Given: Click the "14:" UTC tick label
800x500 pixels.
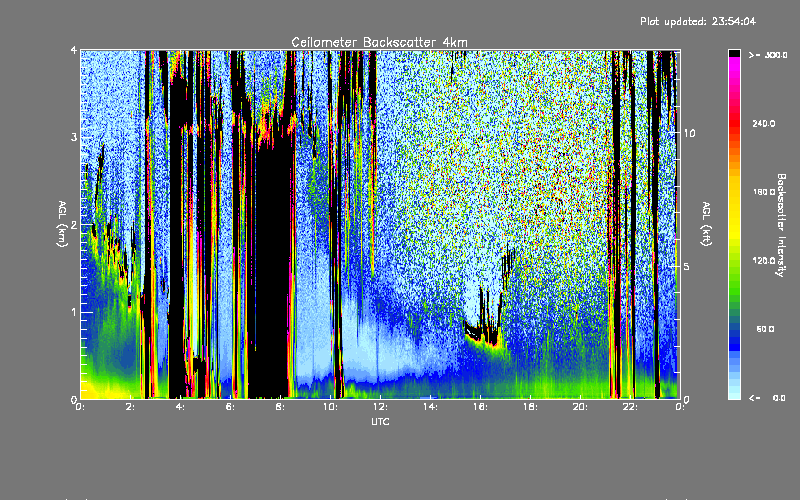Looking at the screenshot, I should tap(430, 407).
